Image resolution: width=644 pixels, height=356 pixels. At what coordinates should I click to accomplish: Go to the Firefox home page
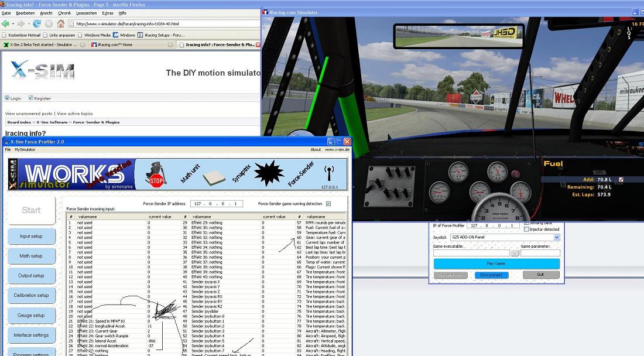point(61,24)
